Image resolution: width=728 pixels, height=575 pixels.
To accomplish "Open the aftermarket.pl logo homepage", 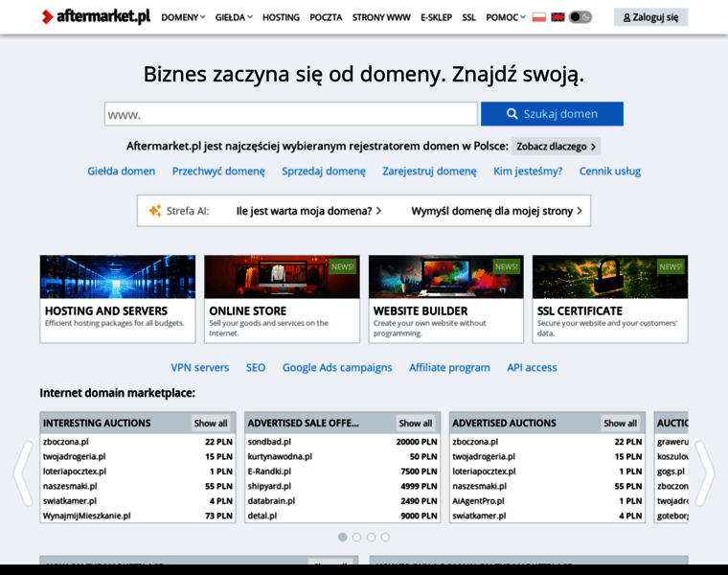I will 96,16.
